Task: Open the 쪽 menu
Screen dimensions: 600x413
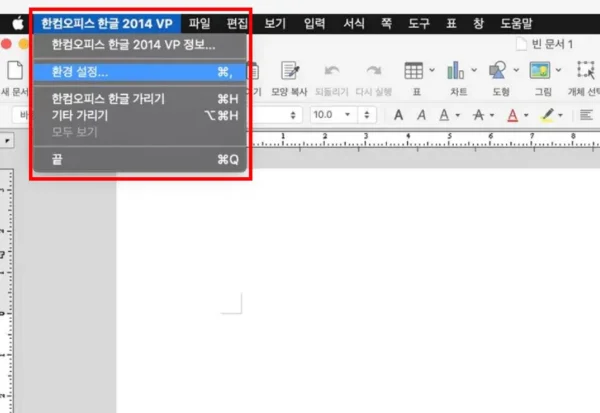Action: (386, 24)
